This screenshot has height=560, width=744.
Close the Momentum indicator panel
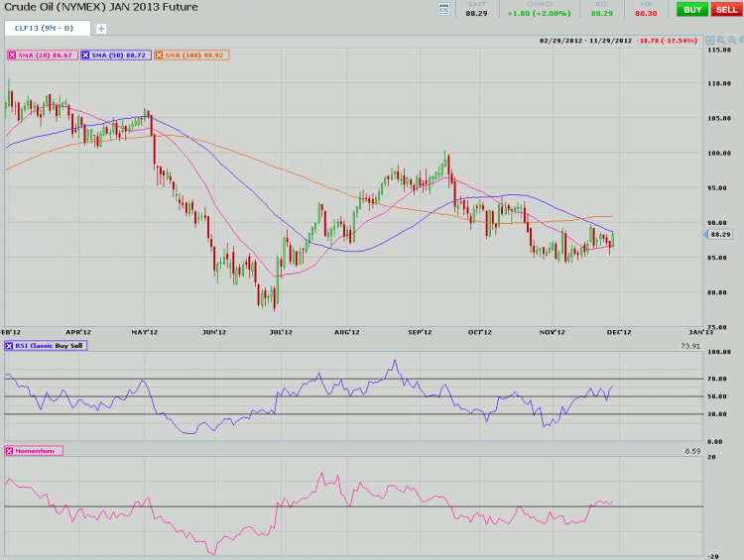coord(11,451)
